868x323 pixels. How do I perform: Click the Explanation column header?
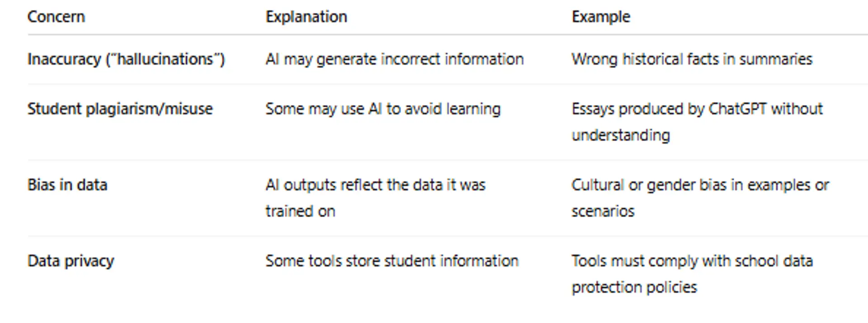[306, 17]
